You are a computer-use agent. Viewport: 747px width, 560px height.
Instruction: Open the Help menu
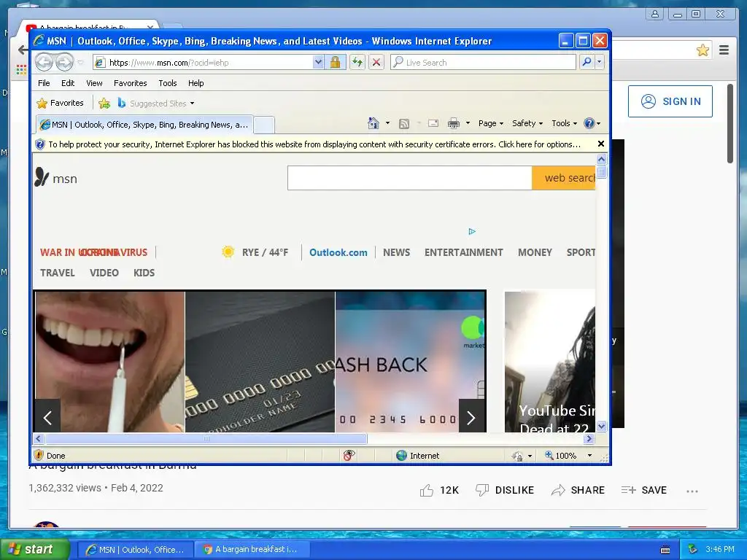pyautogui.click(x=196, y=83)
